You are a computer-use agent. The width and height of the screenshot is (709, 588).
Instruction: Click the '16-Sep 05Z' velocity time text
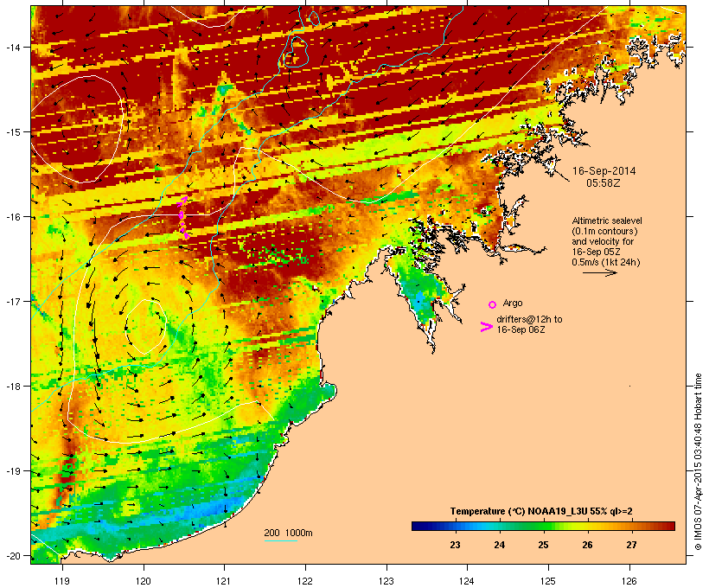[596, 252]
